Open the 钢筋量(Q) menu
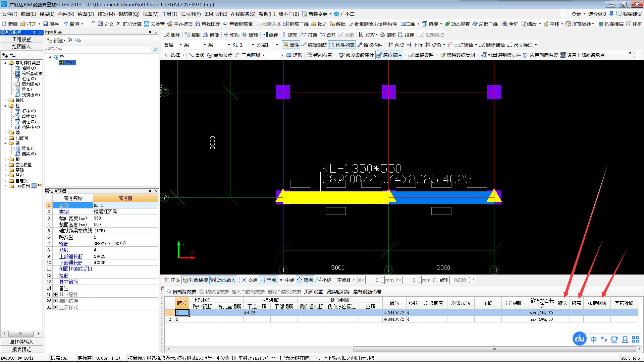Viewport: 644px width, 362px height. point(129,14)
